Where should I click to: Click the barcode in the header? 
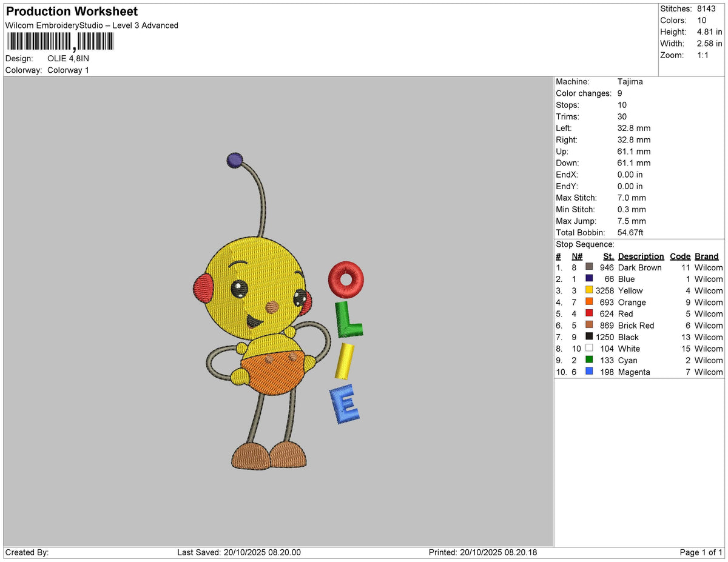pos(60,41)
